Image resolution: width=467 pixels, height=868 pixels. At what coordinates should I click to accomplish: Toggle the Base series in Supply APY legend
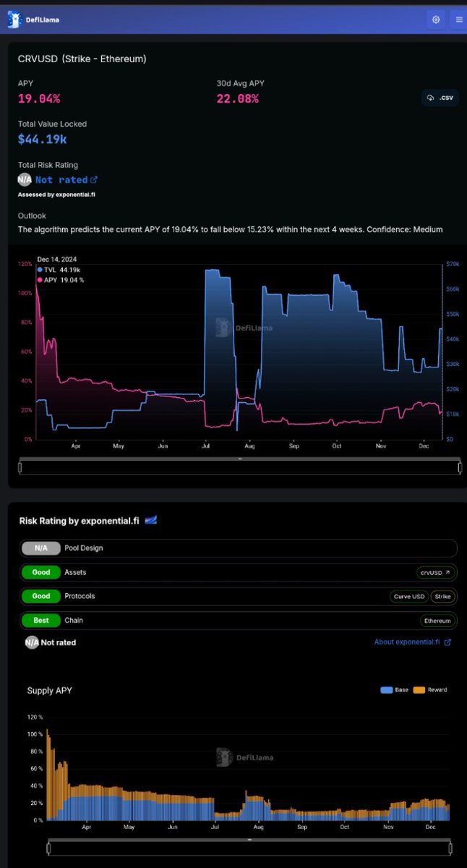[395, 690]
